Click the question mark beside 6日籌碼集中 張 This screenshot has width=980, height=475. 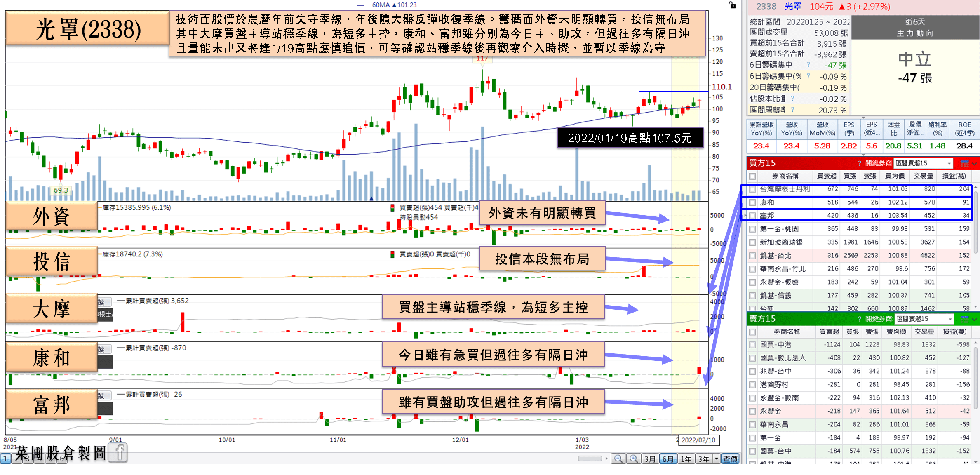pyautogui.click(x=808, y=65)
